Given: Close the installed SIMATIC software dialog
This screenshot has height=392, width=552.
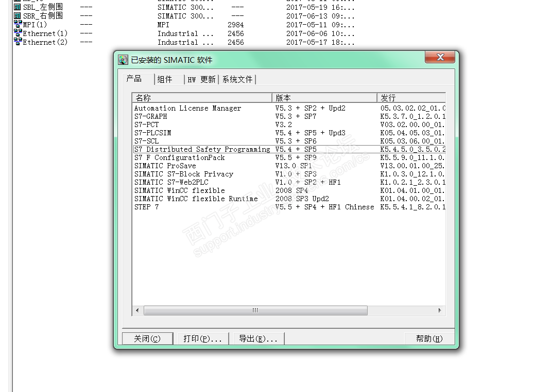Looking at the screenshot, I should pyautogui.click(x=440, y=57).
